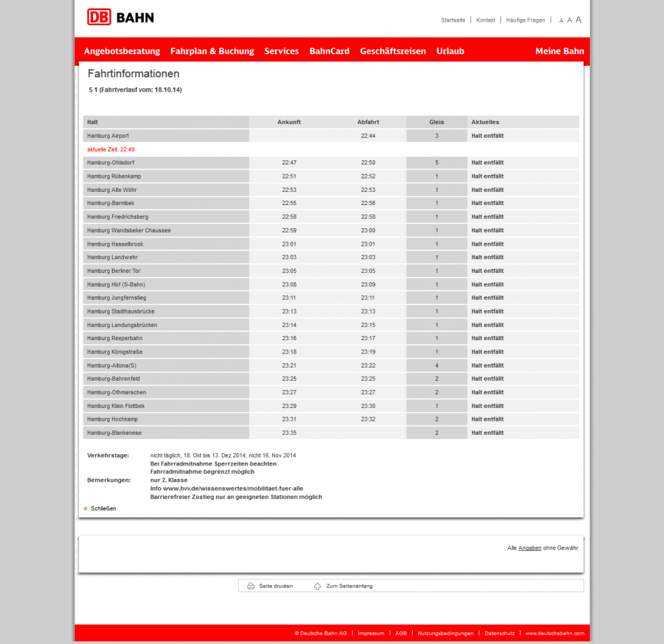Click the aktuelle Zeit 22:49 text
Image resolution: width=664 pixels, height=644 pixels.
pyautogui.click(x=111, y=150)
